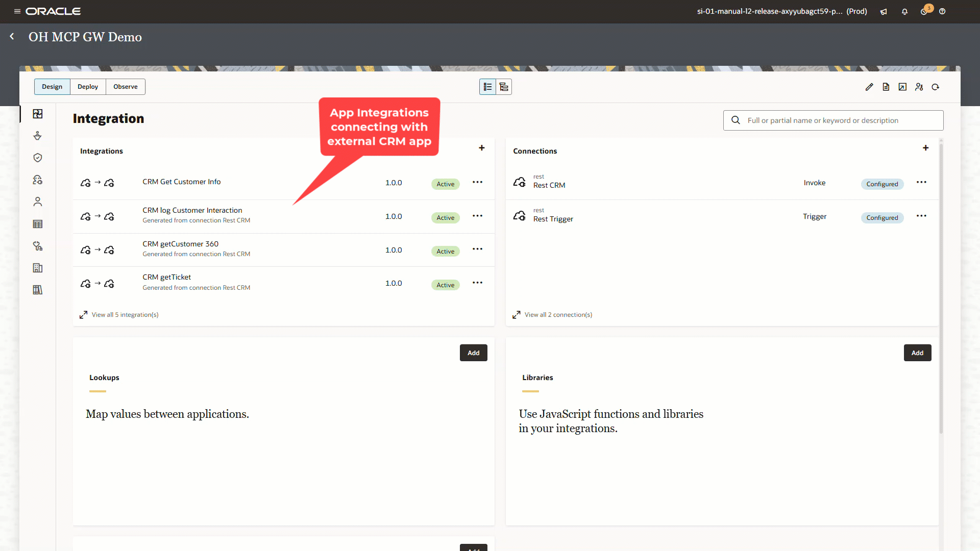
Task: Click the magnifier icon in the search box
Action: [736, 120]
